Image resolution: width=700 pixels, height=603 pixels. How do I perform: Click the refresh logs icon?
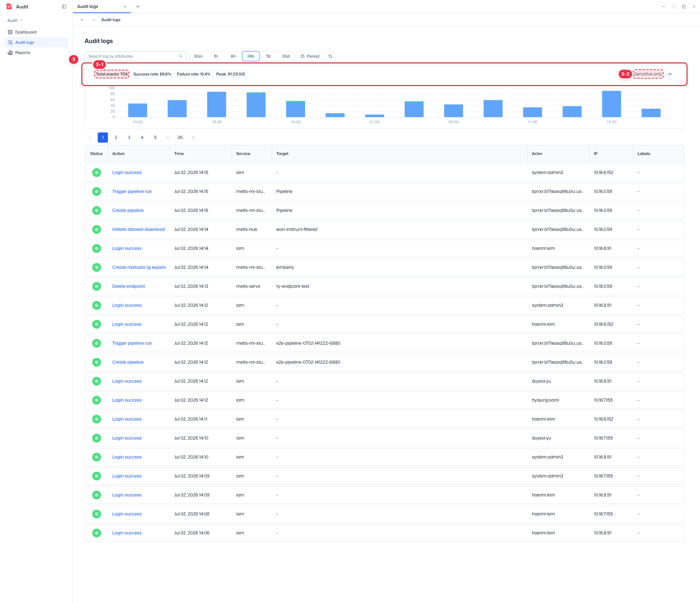click(x=330, y=56)
